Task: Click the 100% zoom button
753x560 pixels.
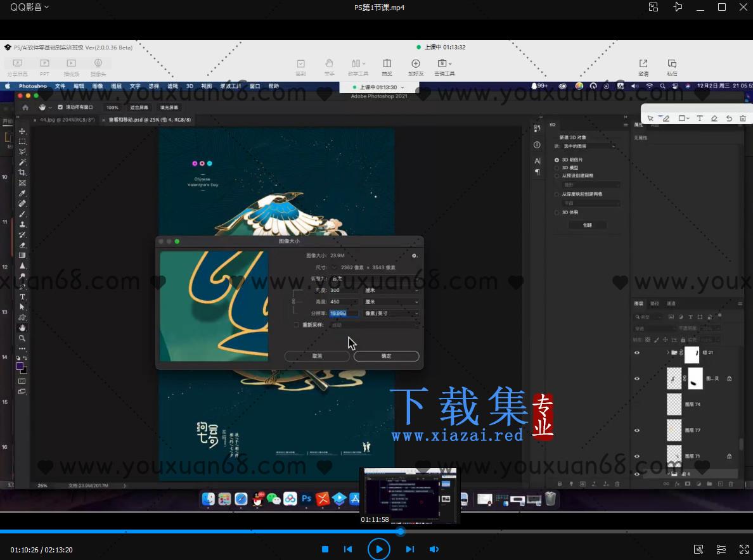Action: pos(112,108)
